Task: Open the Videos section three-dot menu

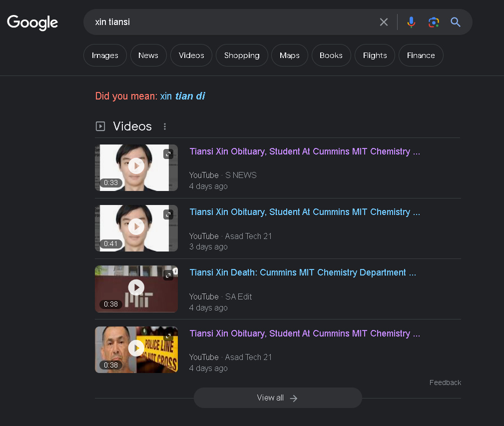Action: pyautogui.click(x=165, y=126)
